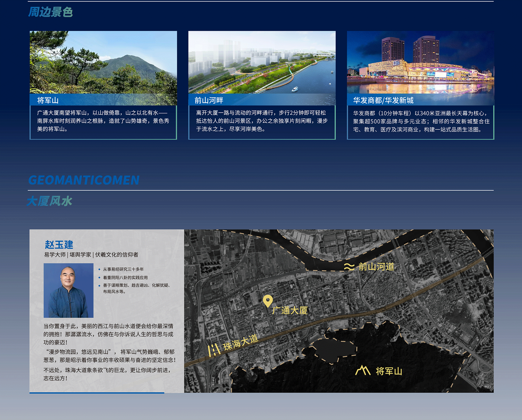The height and width of the screenshot is (420, 522).
Task: Click the portrait photo of 赵玉建
Action: [68, 290]
